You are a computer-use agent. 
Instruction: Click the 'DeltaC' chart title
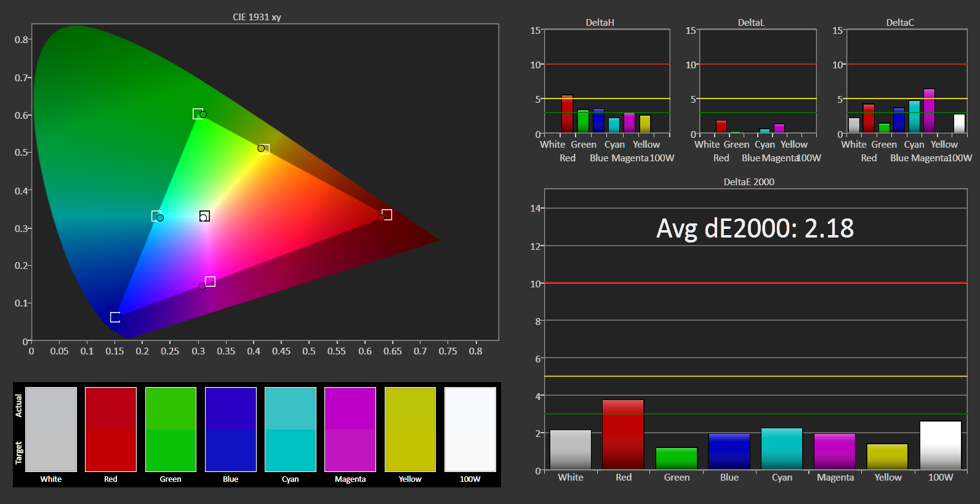tap(900, 23)
